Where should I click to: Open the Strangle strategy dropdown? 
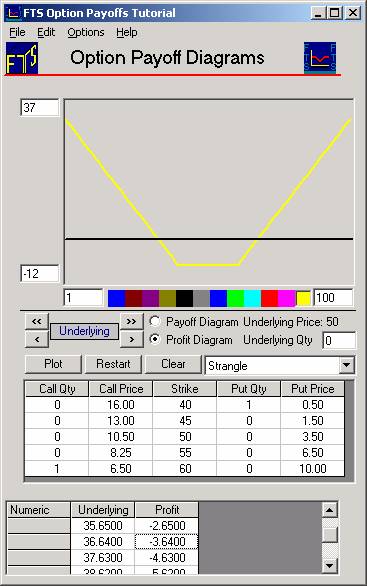pyautogui.click(x=346, y=365)
